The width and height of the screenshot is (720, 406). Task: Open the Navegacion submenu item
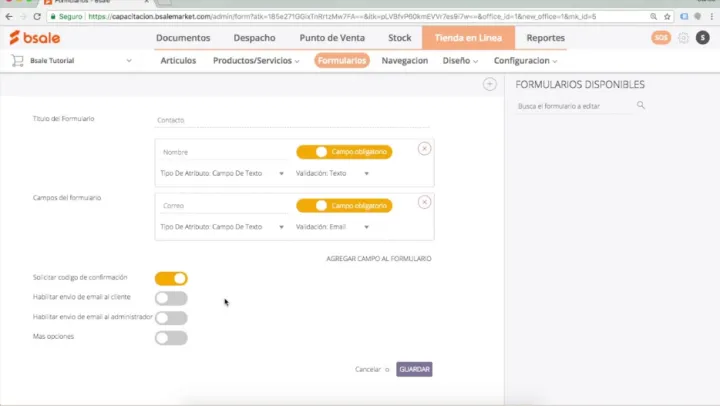(x=405, y=61)
